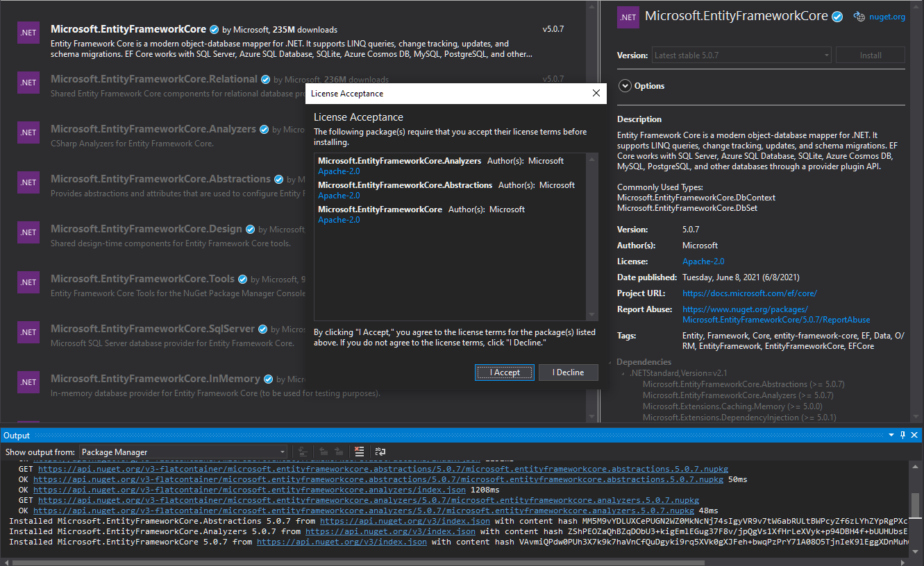Click verified badge of EntityFrameworkCore.Design
924x566 pixels.
[x=250, y=230]
